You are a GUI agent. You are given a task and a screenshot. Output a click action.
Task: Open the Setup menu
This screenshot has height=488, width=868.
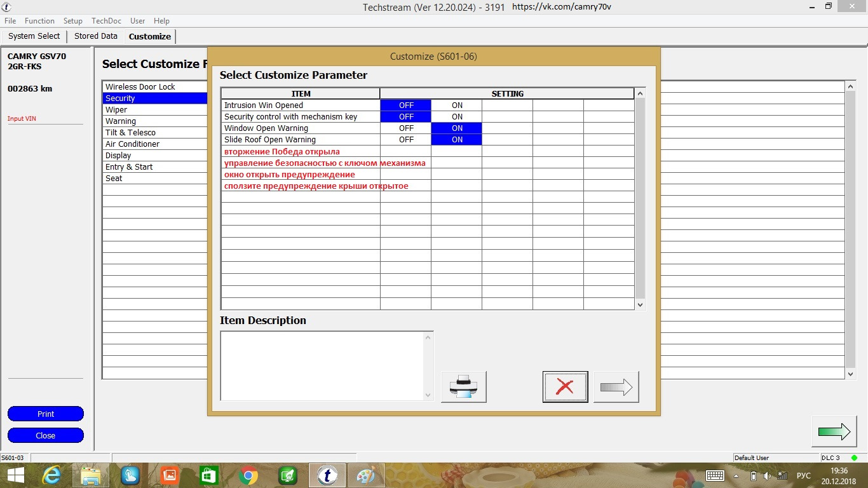tap(73, 21)
